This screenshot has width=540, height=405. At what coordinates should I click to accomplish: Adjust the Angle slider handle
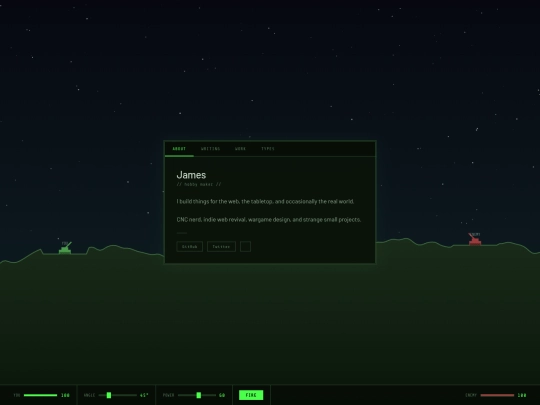click(x=109, y=395)
